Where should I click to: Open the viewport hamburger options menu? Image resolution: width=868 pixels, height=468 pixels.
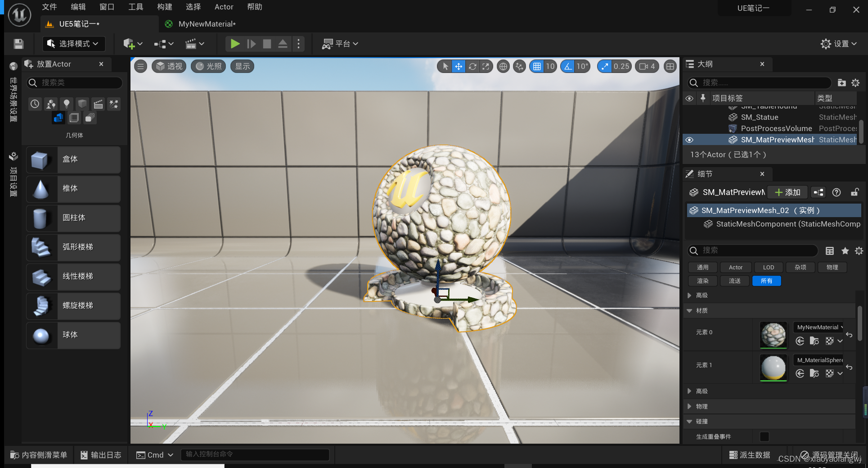tap(141, 67)
